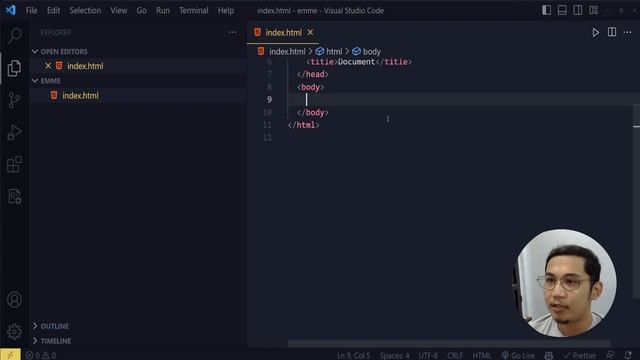Open the Manage gear icon
Image resolution: width=640 pixels, height=360 pixels.
(x=14, y=331)
